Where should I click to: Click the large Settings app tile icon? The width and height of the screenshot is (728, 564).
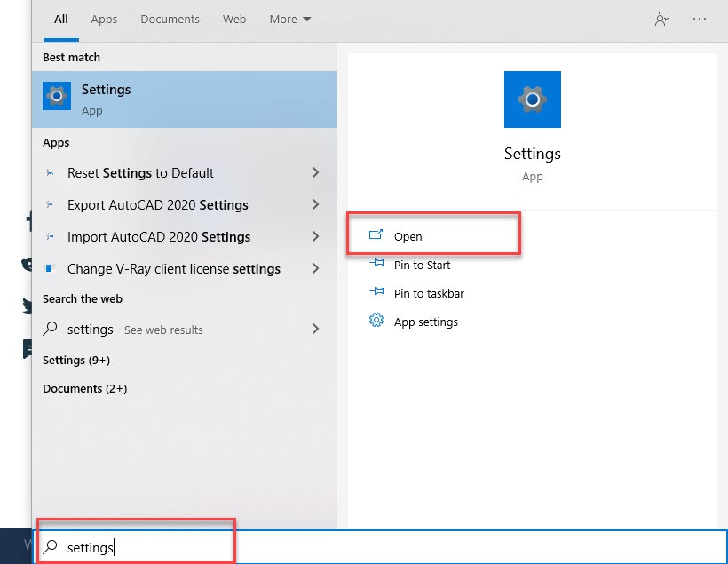(x=532, y=99)
